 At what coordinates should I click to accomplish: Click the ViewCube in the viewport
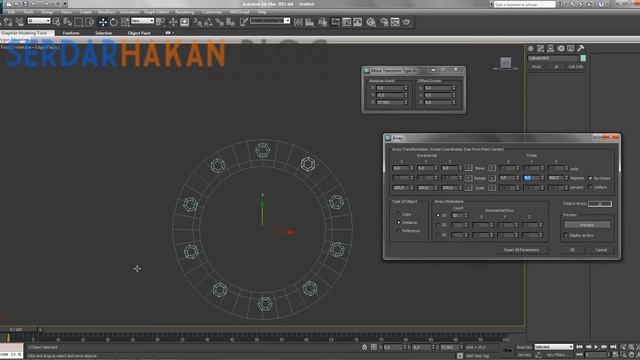tap(506, 63)
